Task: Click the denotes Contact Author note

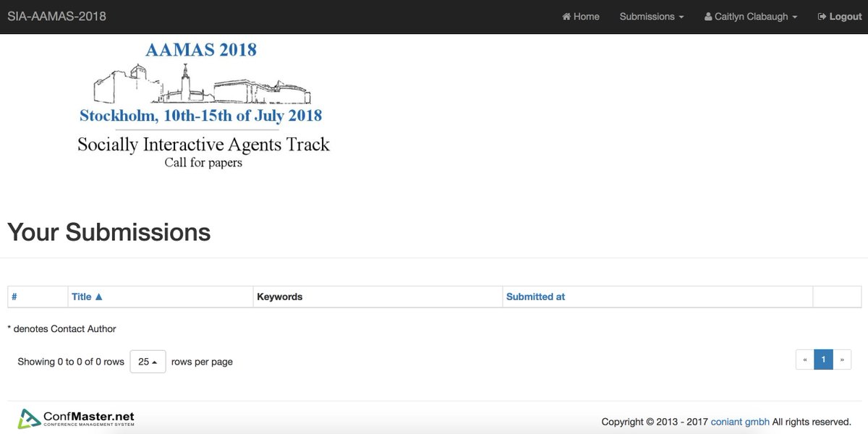Action: 61,328
